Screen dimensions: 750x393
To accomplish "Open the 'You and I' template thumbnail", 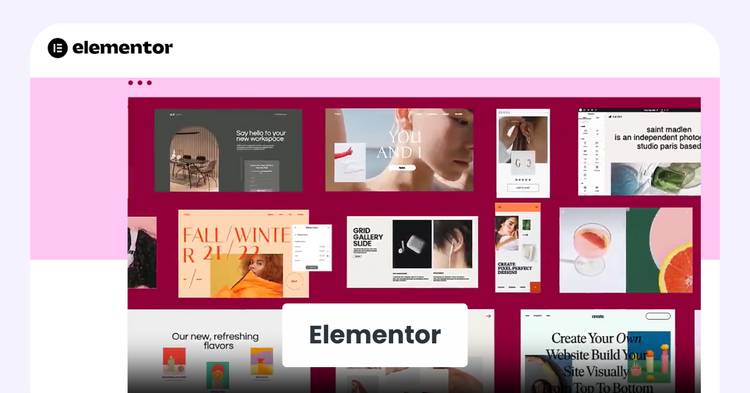I will [x=399, y=150].
